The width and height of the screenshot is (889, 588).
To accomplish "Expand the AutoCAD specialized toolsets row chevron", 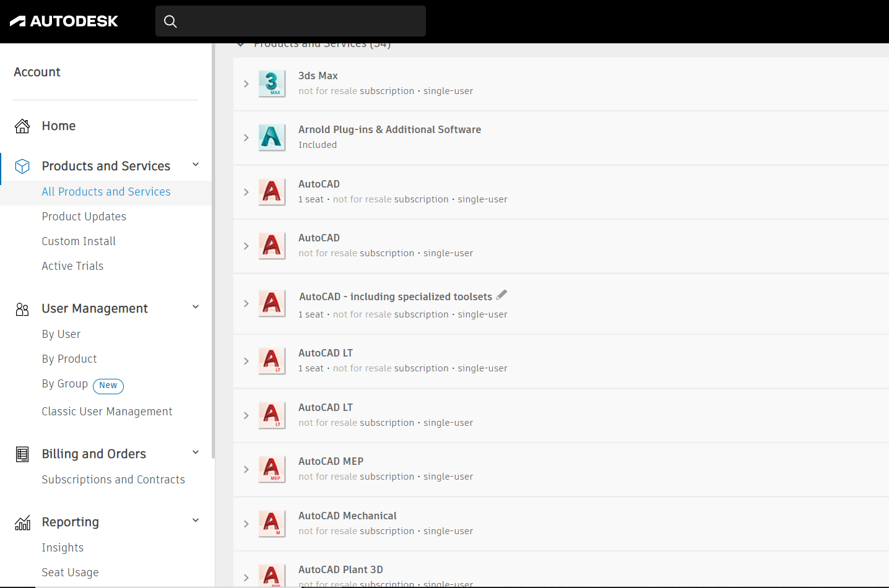I will click(246, 303).
